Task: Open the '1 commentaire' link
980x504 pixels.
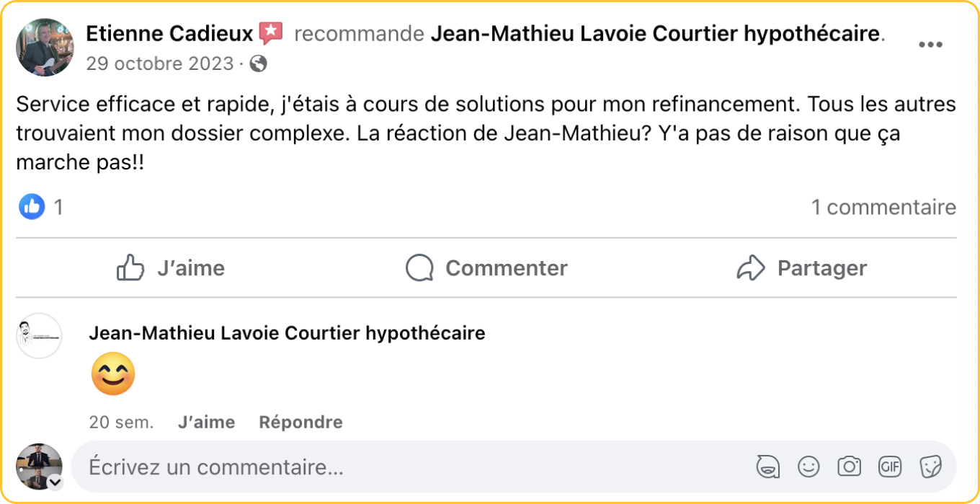Action: click(883, 208)
